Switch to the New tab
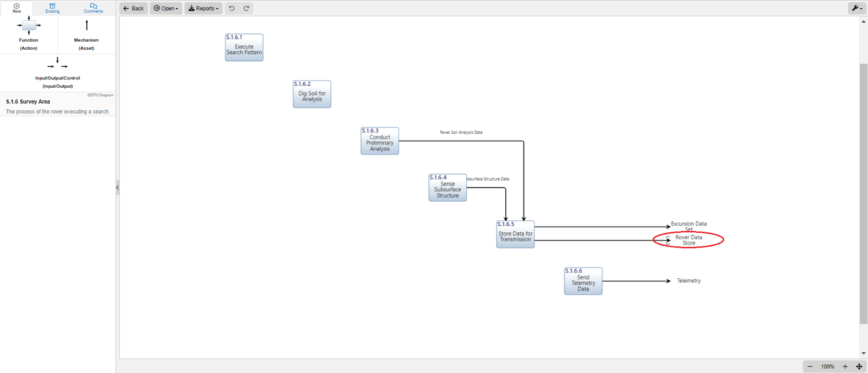868x373 pixels. 16,7
